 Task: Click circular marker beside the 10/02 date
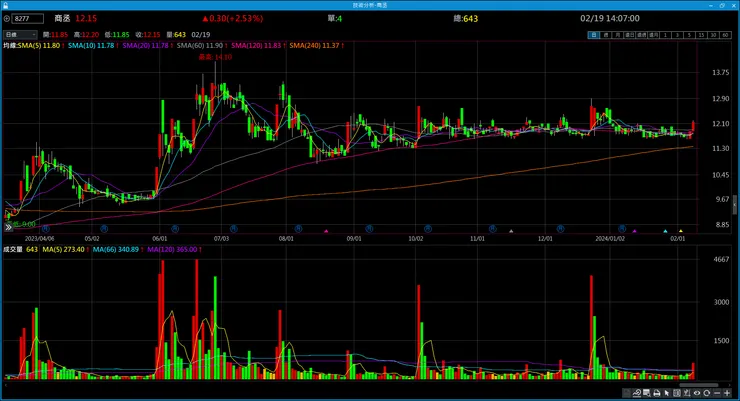[x=428, y=229]
